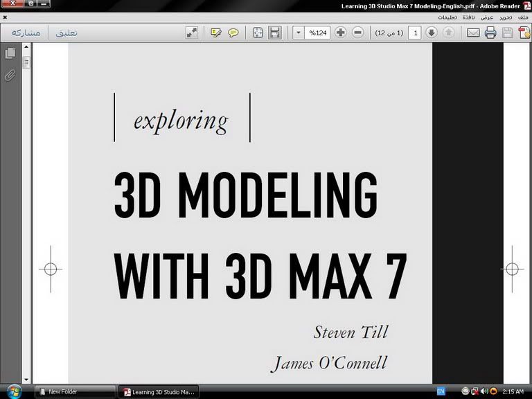Click the word exploring on page
Viewport: 532px width, 399px height.
[181, 121]
